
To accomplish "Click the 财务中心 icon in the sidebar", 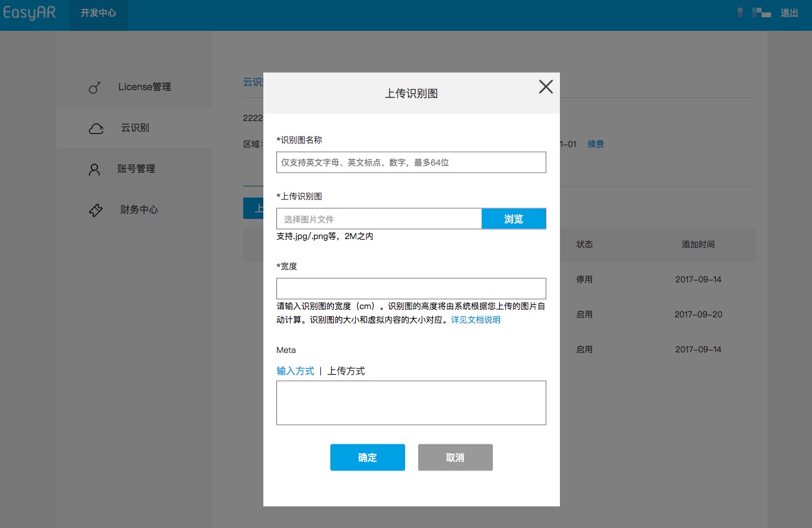I will [x=95, y=210].
